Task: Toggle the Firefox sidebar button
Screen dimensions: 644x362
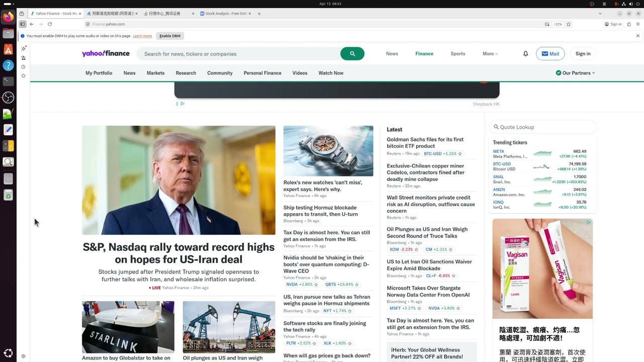Action: pos(23,24)
